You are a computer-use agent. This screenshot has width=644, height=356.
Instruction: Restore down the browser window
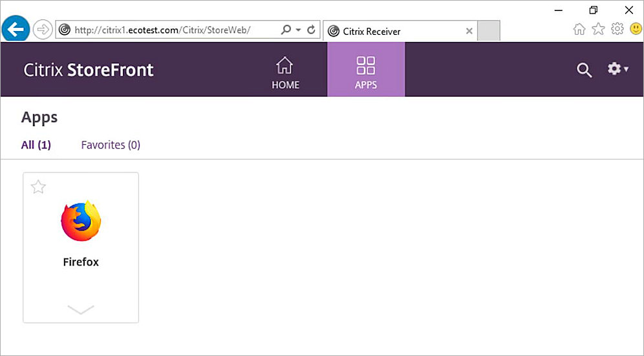[593, 10]
